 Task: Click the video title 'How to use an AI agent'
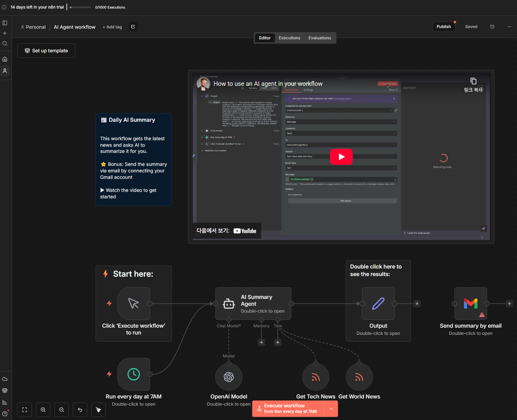click(268, 84)
